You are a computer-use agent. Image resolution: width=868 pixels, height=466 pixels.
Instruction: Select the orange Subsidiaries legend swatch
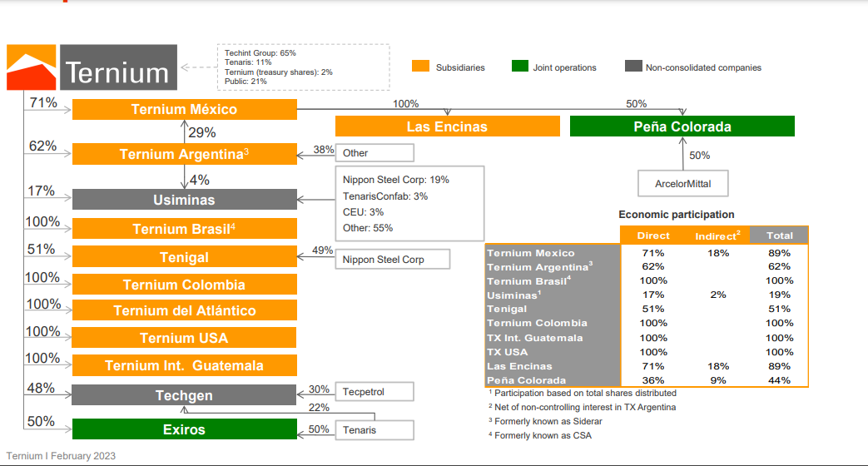(420, 67)
